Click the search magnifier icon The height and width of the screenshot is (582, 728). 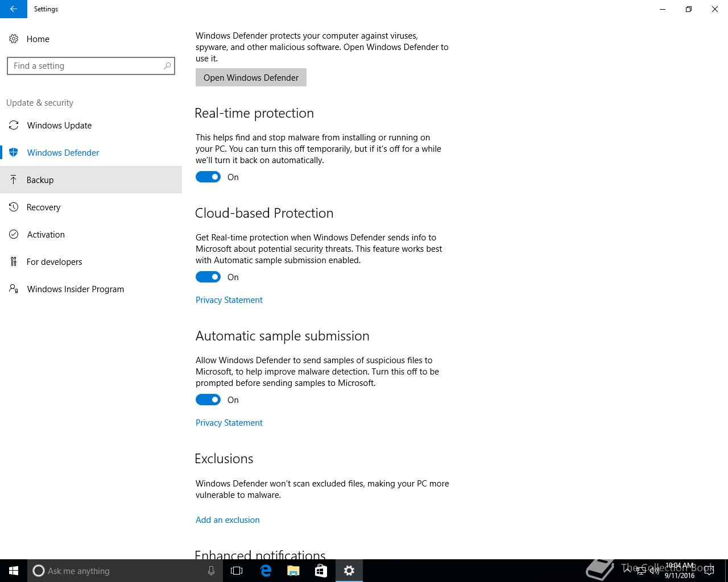pyautogui.click(x=167, y=66)
